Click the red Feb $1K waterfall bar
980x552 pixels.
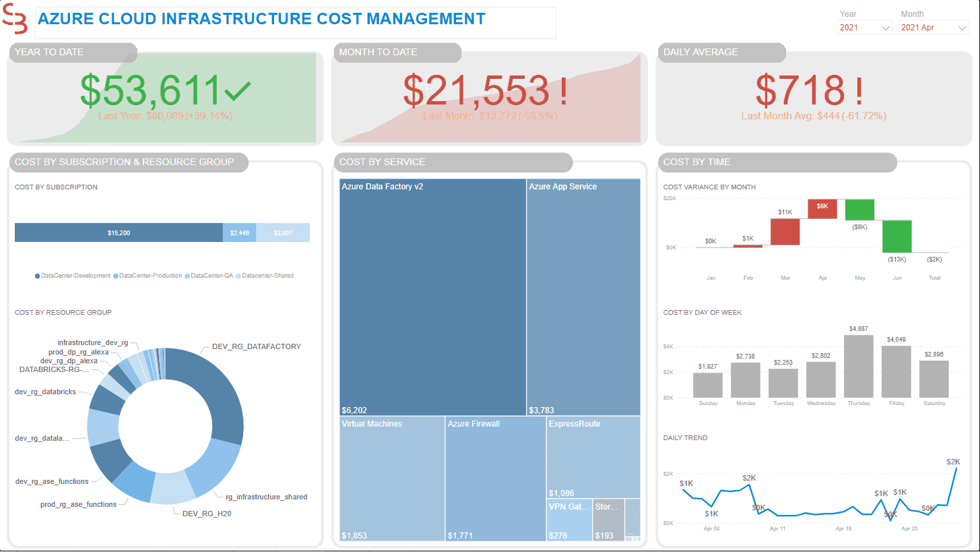pos(748,246)
